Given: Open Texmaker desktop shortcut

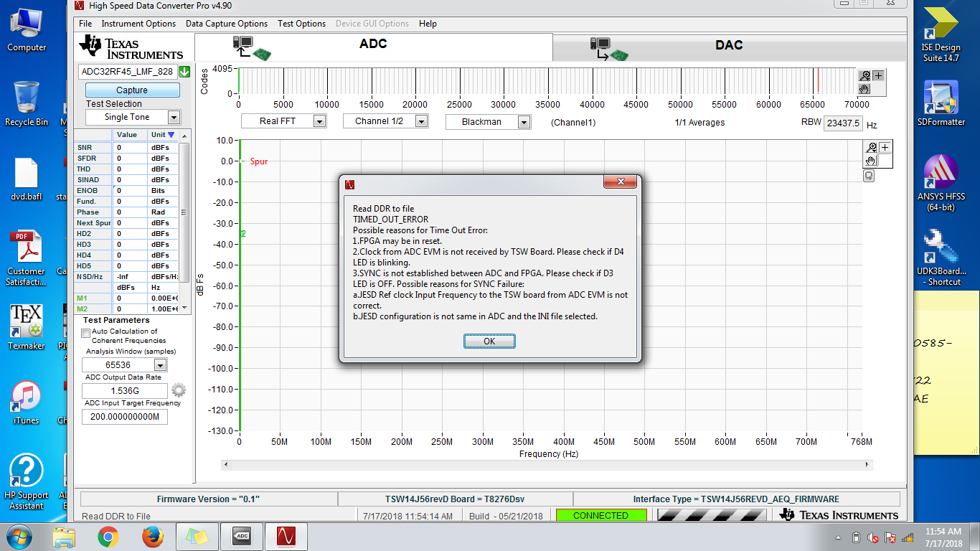Looking at the screenshot, I should (27, 327).
